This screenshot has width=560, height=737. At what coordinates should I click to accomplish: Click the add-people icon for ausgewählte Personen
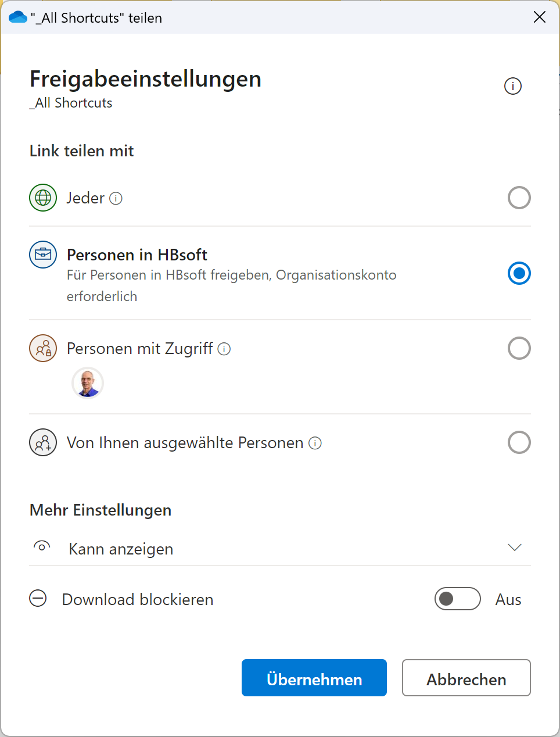point(43,442)
